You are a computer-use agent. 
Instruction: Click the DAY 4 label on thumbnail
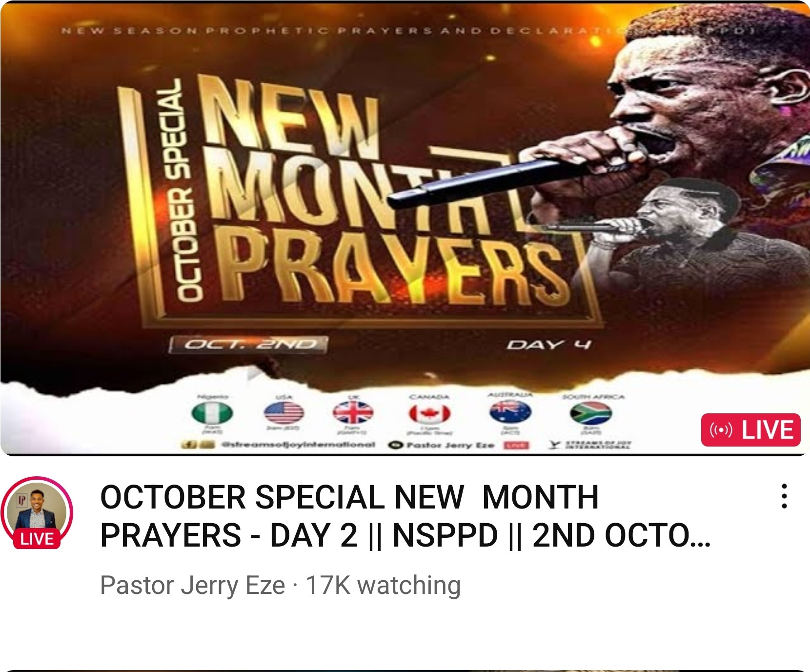coord(549,345)
